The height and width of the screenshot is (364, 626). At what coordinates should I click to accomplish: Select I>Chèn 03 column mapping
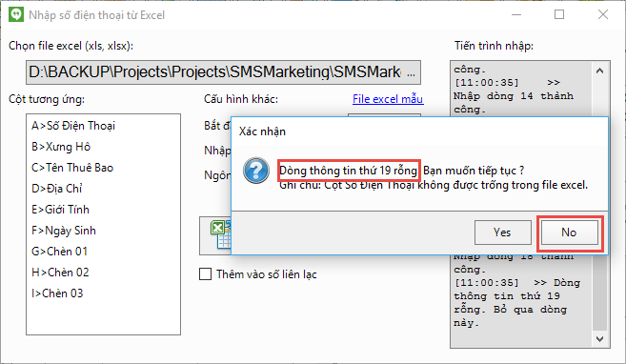(x=57, y=293)
